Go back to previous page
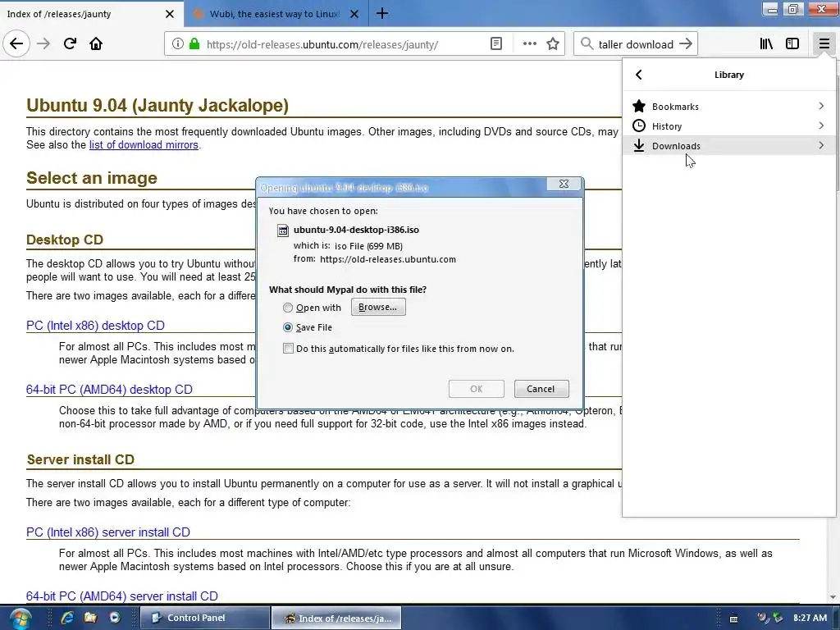The image size is (840, 630). (x=16, y=43)
